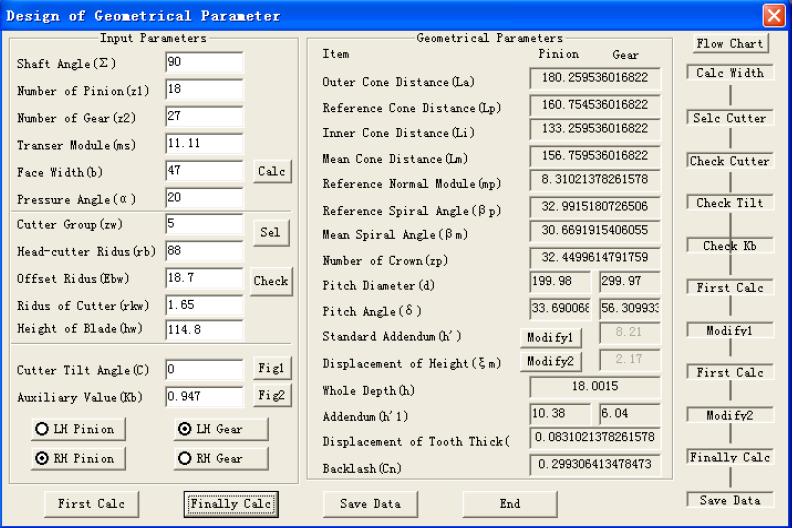Focus the Number of Gear (z2) field
The width and height of the screenshot is (793, 528).
click(x=204, y=116)
